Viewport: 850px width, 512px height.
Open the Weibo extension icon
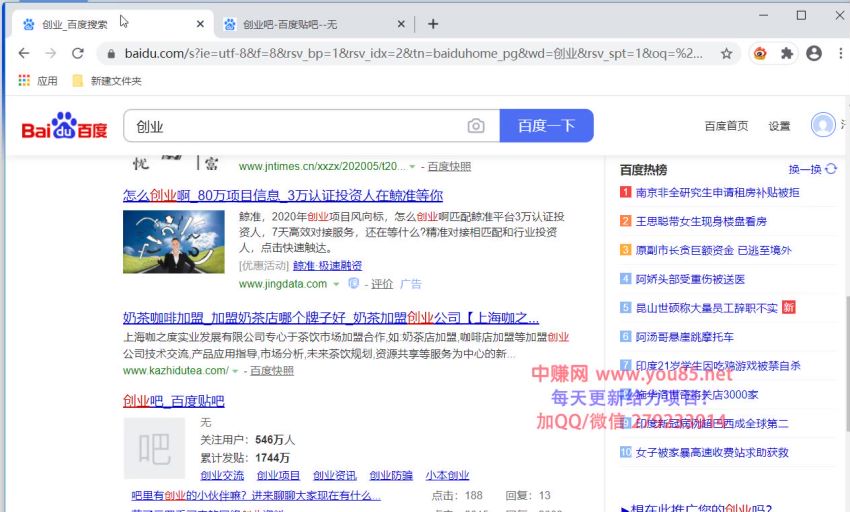(760, 53)
